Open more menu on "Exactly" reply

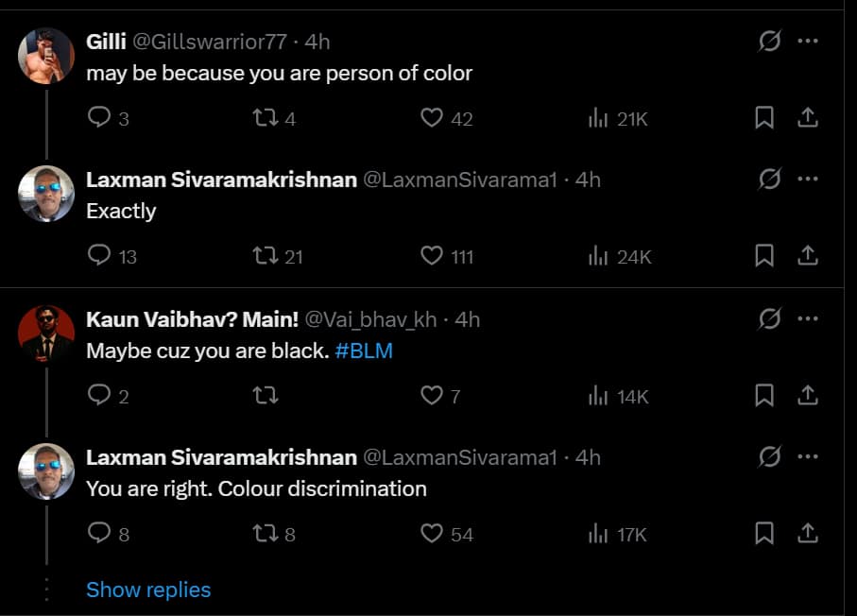tap(808, 180)
